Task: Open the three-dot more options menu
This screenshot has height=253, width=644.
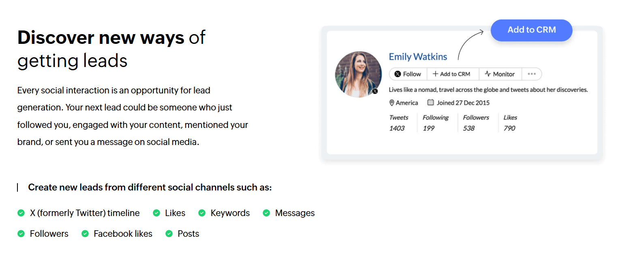Action: tap(532, 74)
